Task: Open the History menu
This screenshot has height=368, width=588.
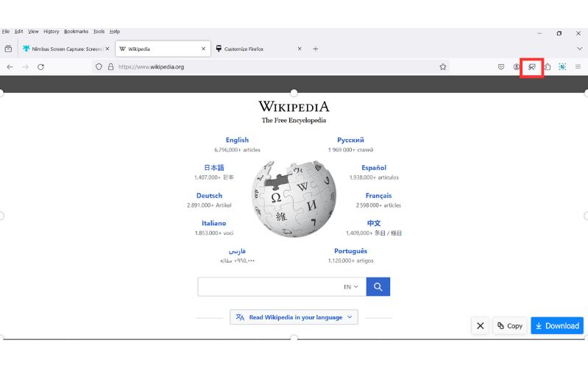Action: [x=52, y=32]
